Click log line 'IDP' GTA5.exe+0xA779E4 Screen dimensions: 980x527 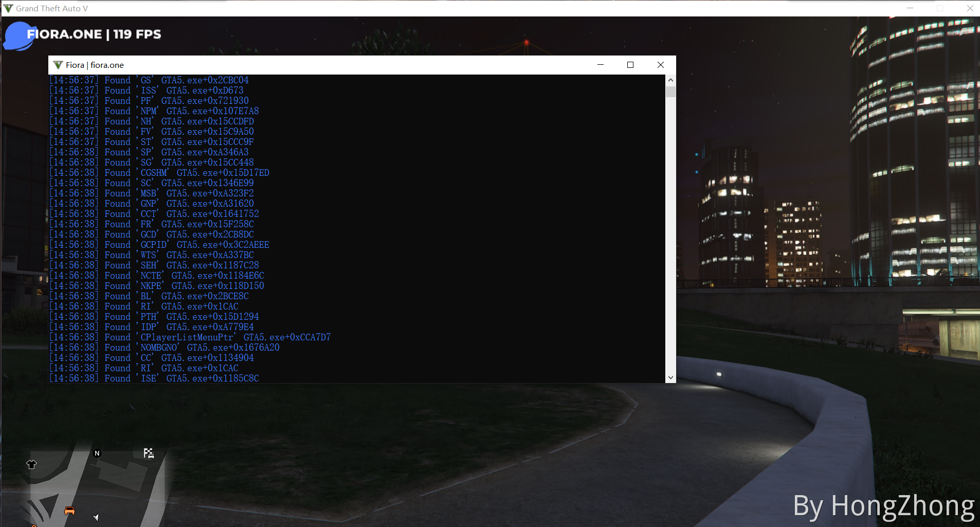(152, 327)
